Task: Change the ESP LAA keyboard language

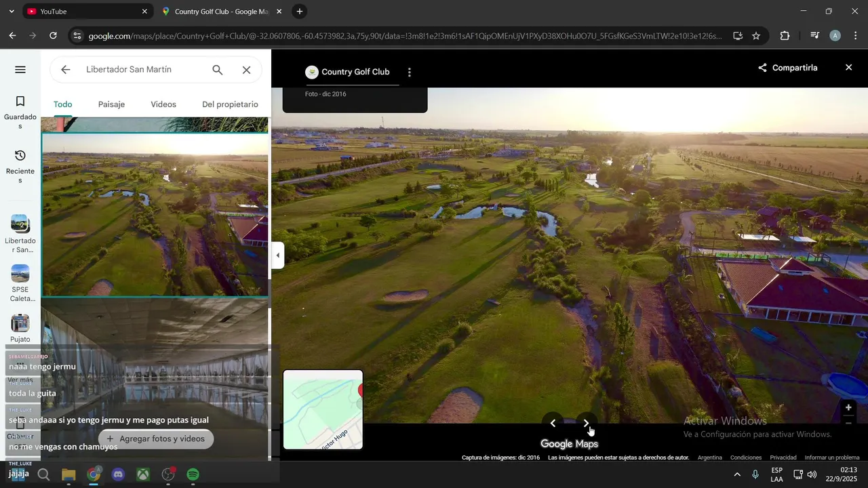Action: coord(777,474)
